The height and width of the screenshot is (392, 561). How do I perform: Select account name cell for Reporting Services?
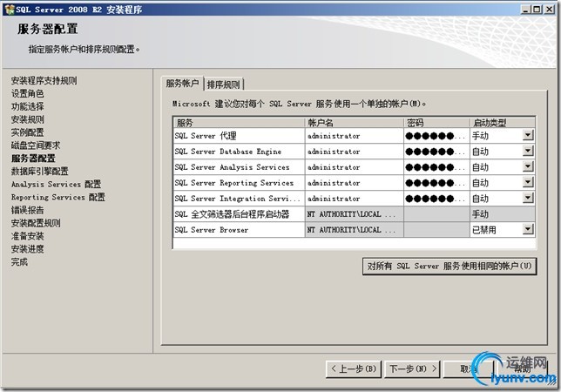(355, 183)
